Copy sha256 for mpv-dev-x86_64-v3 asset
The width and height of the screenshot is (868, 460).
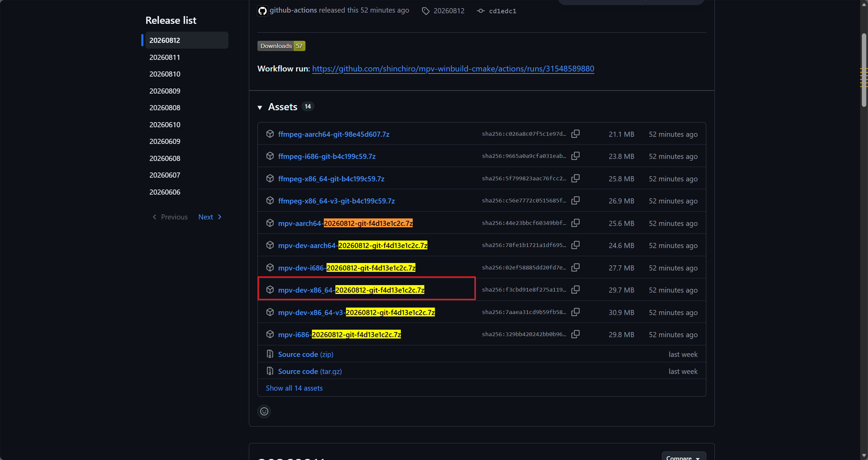(575, 312)
